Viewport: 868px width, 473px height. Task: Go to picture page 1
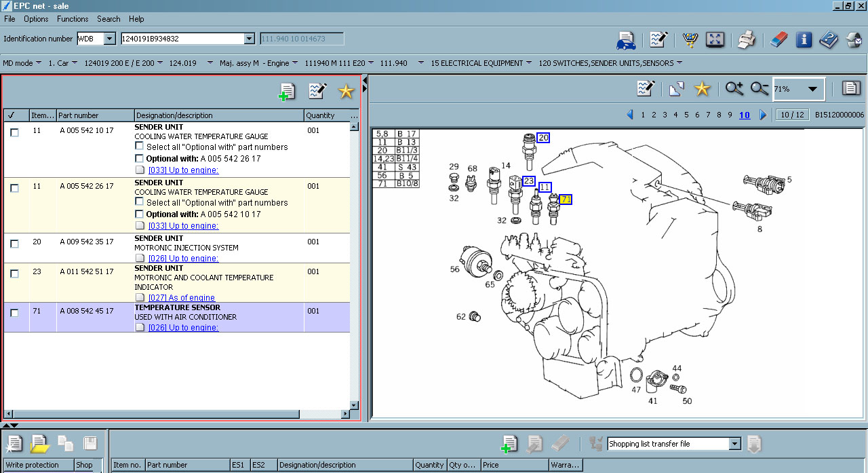pyautogui.click(x=643, y=115)
